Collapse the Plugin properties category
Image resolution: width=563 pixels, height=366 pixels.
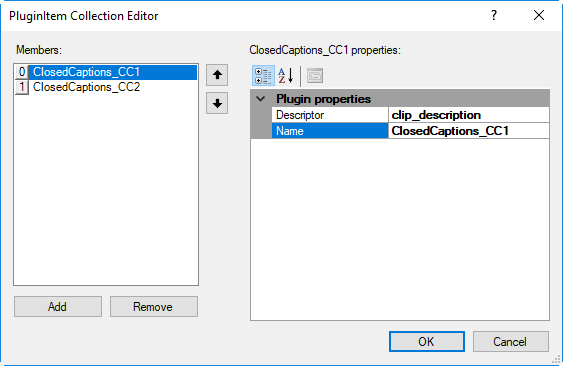[261, 99]
